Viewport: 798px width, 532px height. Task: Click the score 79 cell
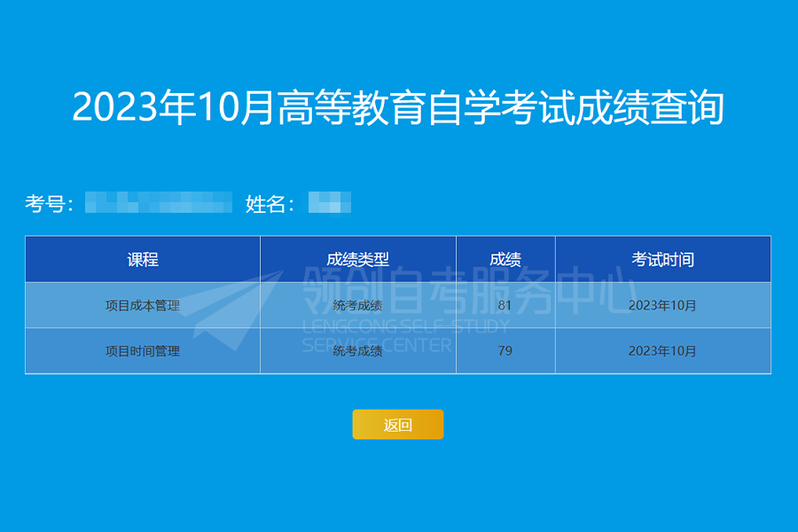[x=505, y=351]
